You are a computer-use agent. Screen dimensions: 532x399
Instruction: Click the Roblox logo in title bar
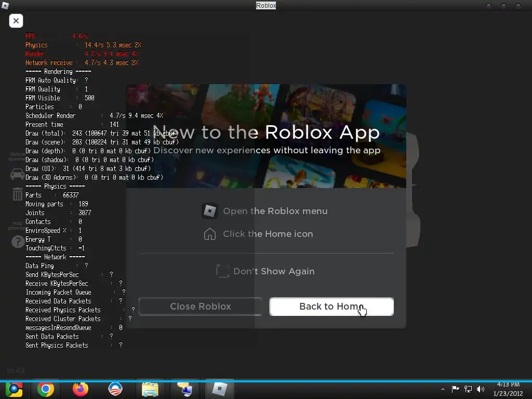[5, 5]
